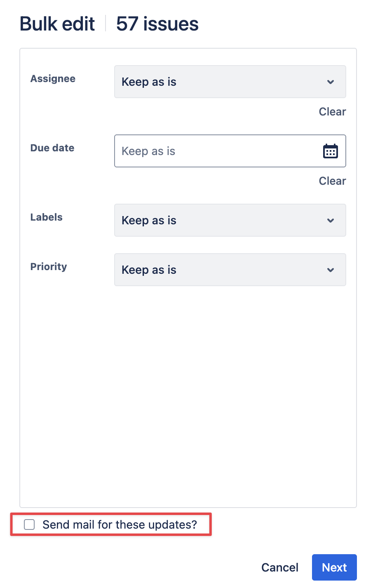Cancel the bulk edit
The height and width of the screenshot is (588, 366).
[x=280, y=567]
